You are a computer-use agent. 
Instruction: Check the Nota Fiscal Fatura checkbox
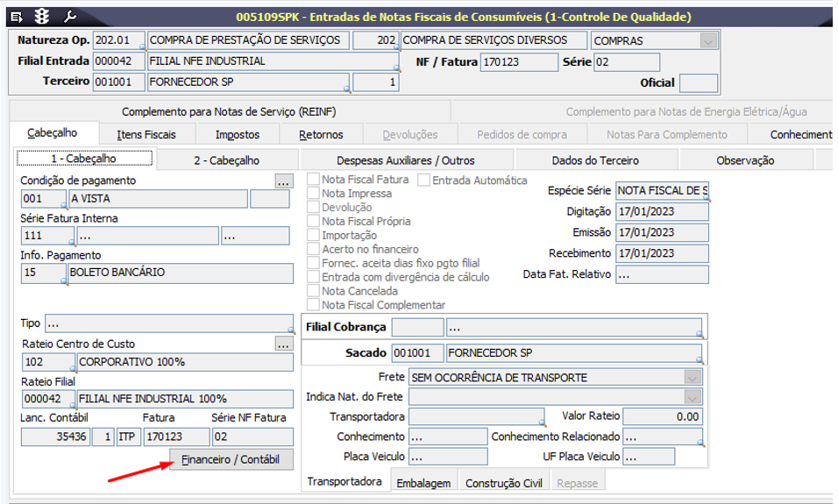click(313, 180)
